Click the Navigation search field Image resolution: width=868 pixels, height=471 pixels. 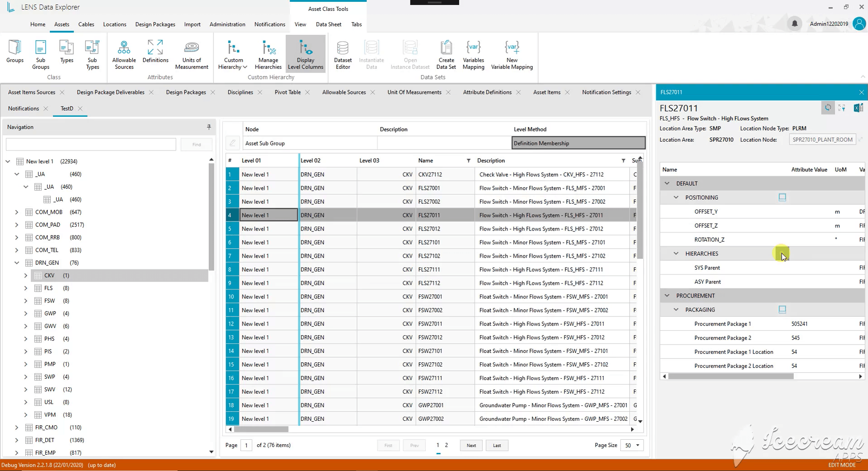[91, 144]
